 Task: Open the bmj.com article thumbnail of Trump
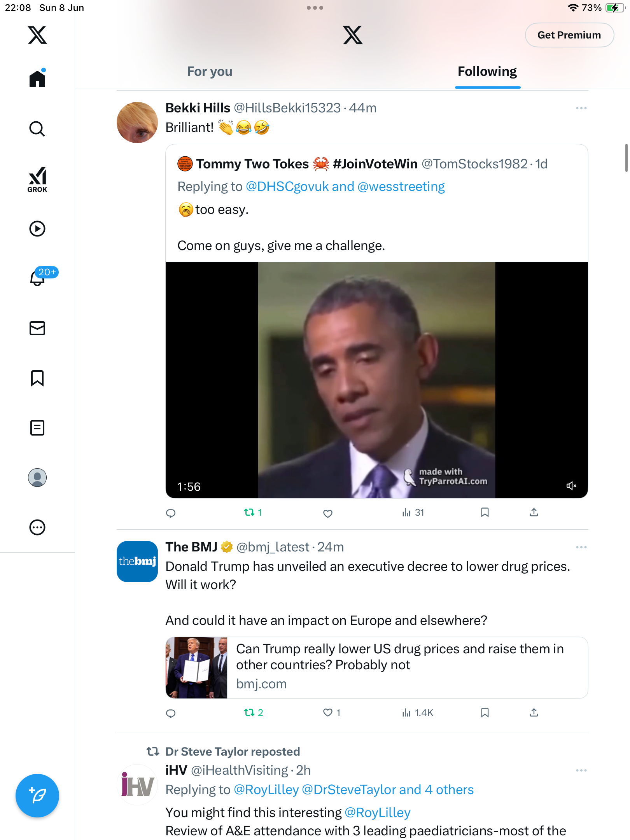click(196, 667)
